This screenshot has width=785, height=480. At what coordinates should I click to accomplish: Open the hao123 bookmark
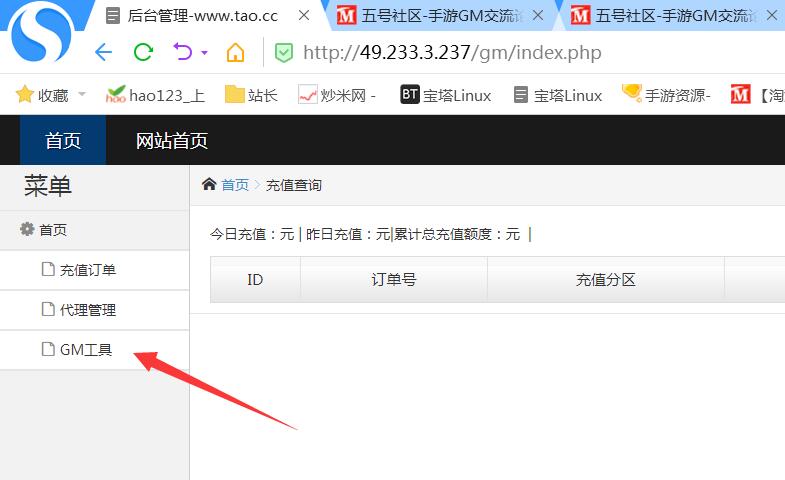click(155, 95)
